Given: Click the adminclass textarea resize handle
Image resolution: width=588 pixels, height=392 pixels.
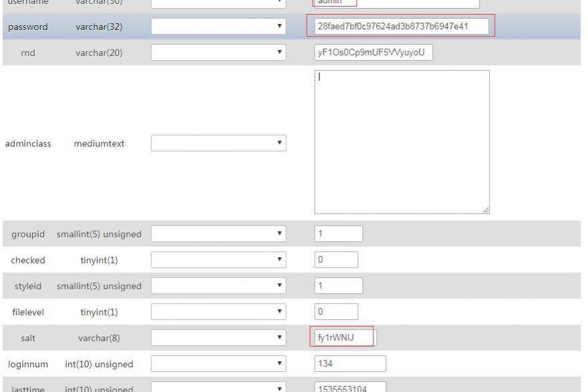Looking at the screenshot, I should (x=486, y=210).
